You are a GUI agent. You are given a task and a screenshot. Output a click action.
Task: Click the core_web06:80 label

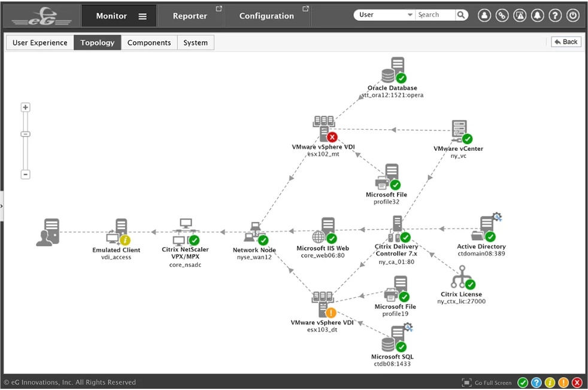tap(323, 255)
